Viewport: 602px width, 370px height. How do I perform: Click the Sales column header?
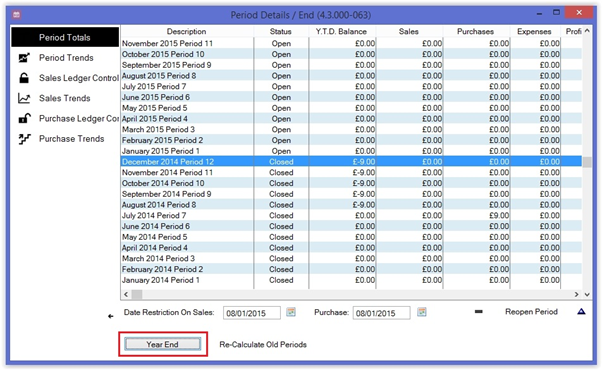coord(408,31)
